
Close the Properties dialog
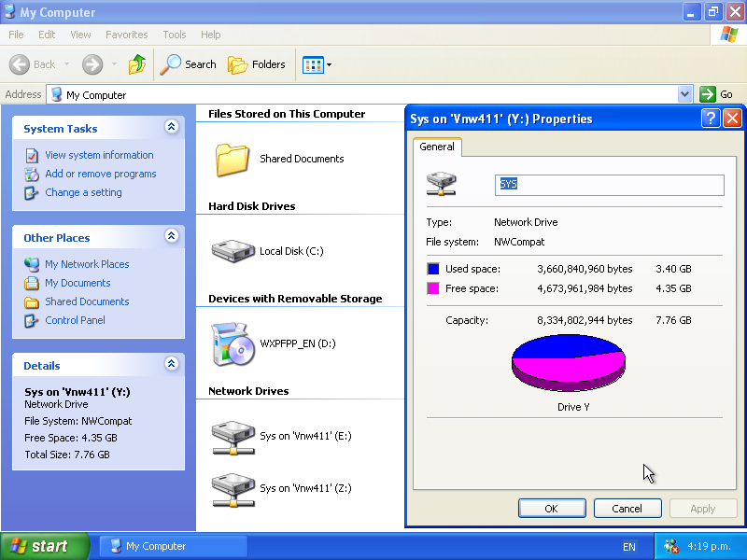[732, 119]
